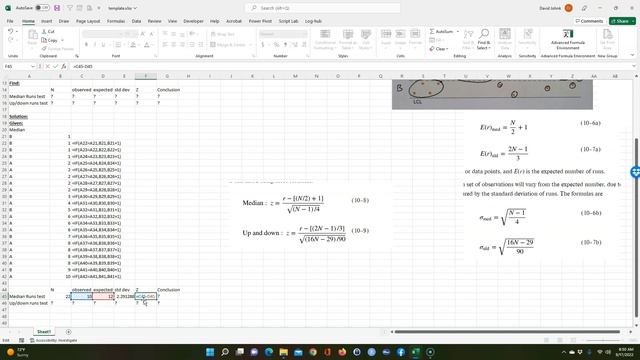Switch to the Formulas tab
Image resolution: width=640 pixels, height=360 pixels.
(116, 21)
